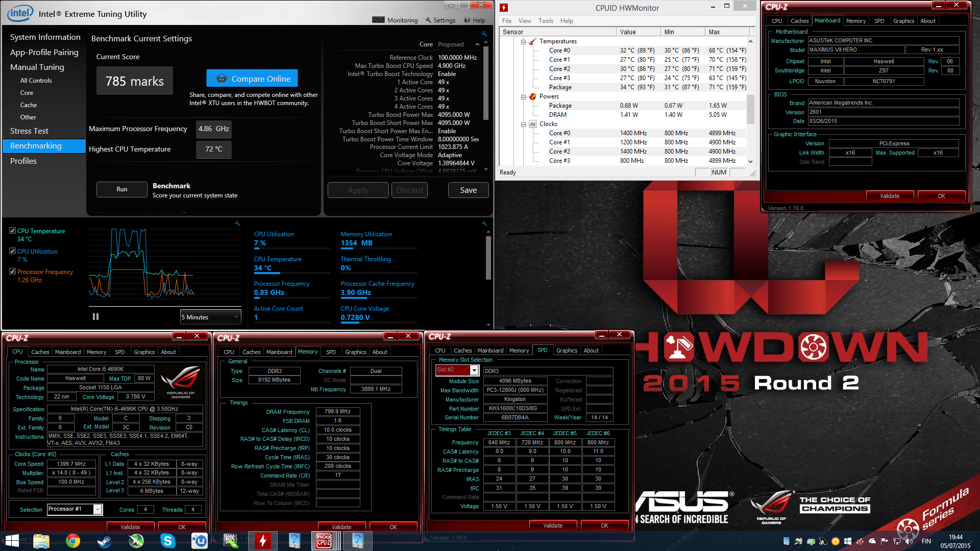Click XTU proposed settings vertical scrollbar

(x=486, y=84)
